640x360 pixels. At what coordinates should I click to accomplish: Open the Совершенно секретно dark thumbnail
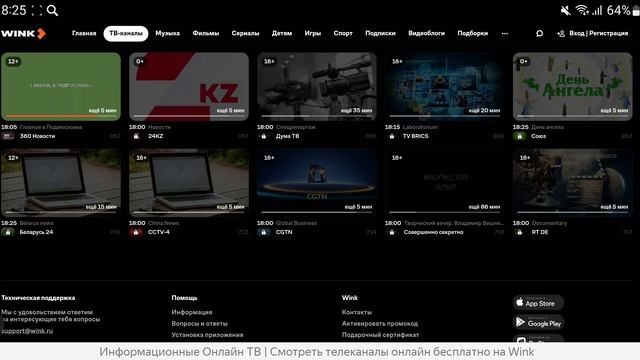click(x=445, y=183)
